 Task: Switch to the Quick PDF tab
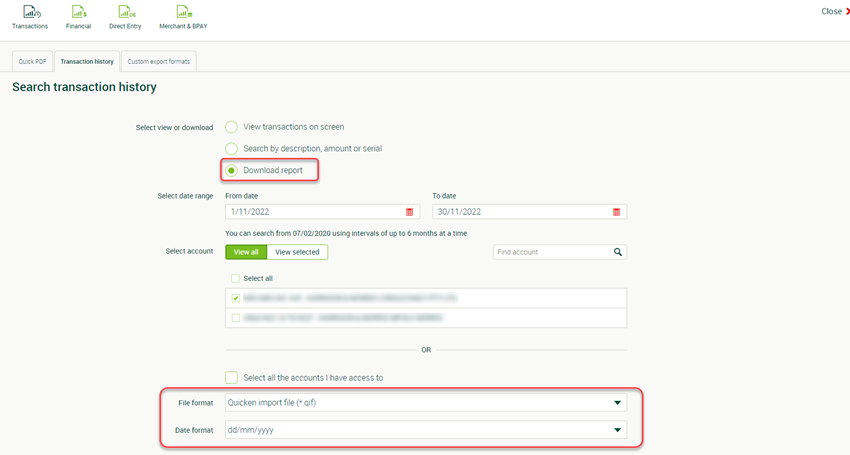pyautogui.click(x=33, y=61)
